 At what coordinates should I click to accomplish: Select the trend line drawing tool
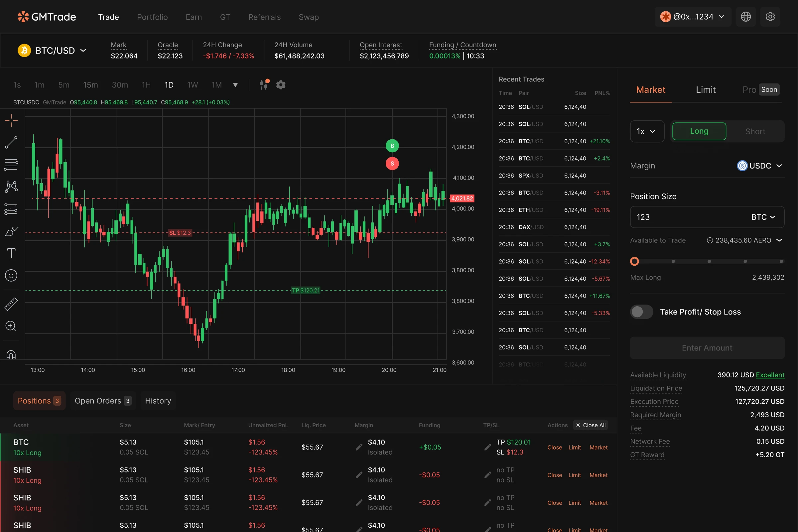click(11, 143)
